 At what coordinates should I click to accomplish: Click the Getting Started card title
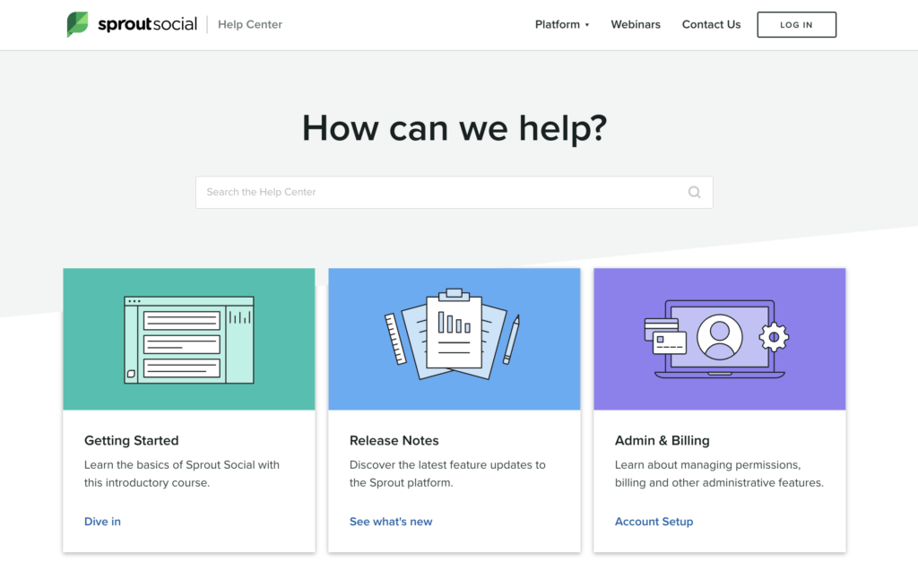click(131, 440)
